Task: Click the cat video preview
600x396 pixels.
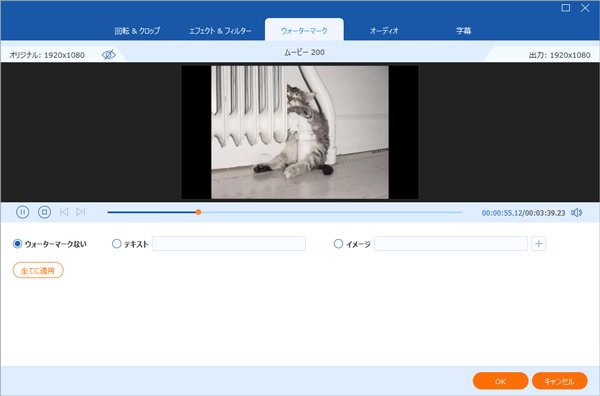Action: [300, 132]
